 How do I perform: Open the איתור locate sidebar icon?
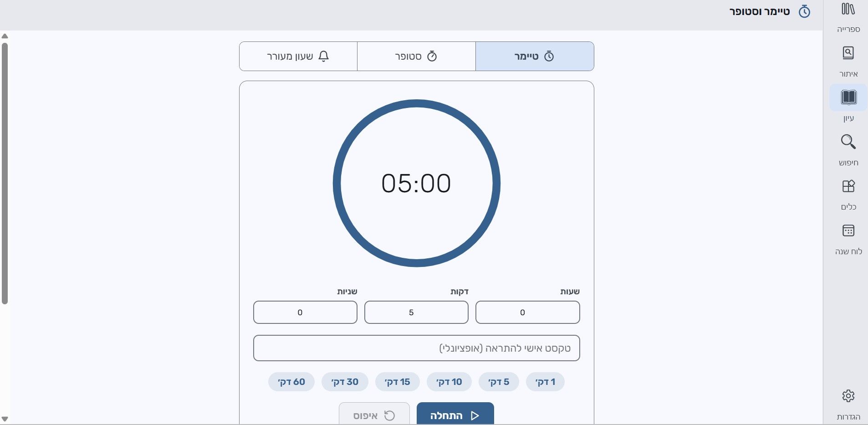[848, 53]
